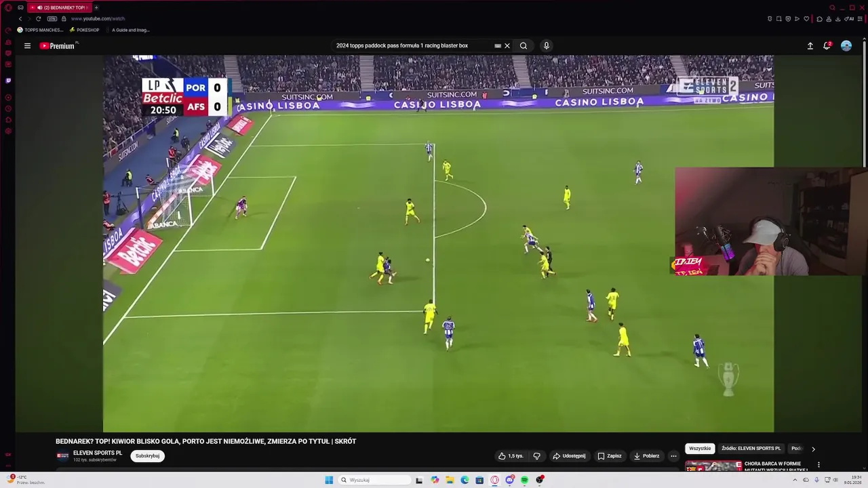Dislike the video with thumbs down
This screenshot has width=868, height=488.
537,456
